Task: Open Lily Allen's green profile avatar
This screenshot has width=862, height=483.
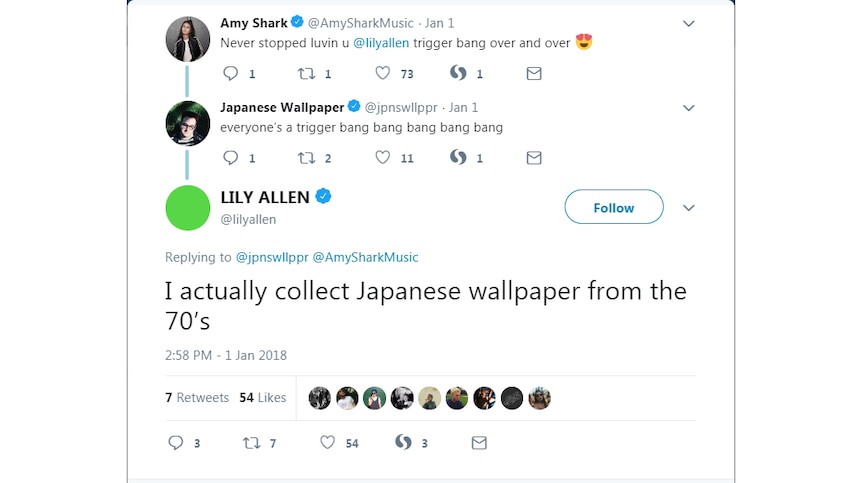Action: [x=187, y=208]
